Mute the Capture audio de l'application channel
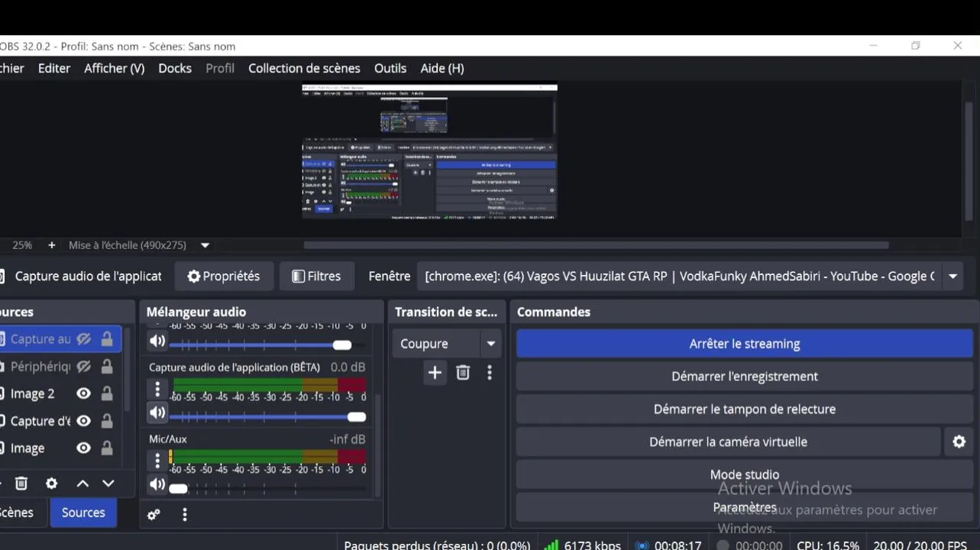The width and height of the screenshot is (980, 550). pyautogui.click(x=157, y=412)
